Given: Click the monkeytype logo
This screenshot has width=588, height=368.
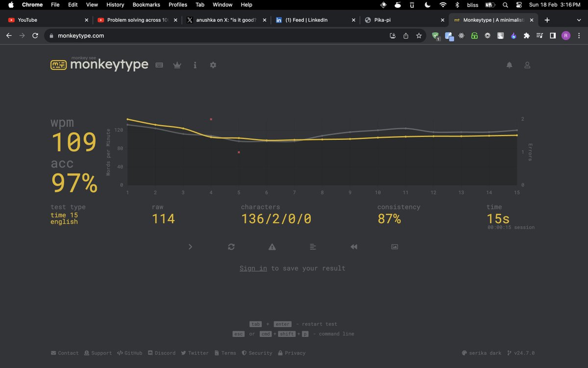Looking at the screenshot, I should pos(99,64).
